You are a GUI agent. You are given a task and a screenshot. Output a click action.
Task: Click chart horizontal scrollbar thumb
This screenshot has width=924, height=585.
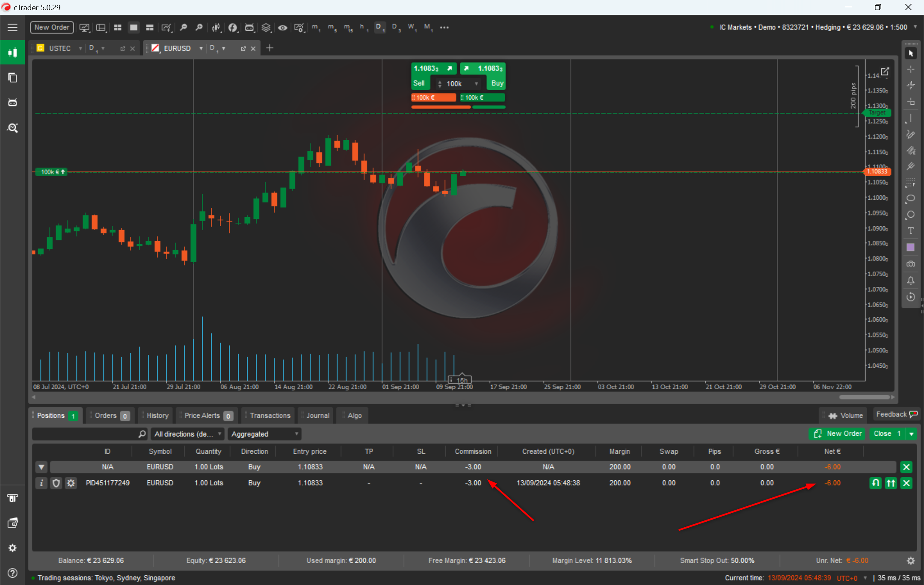point(864,397)
